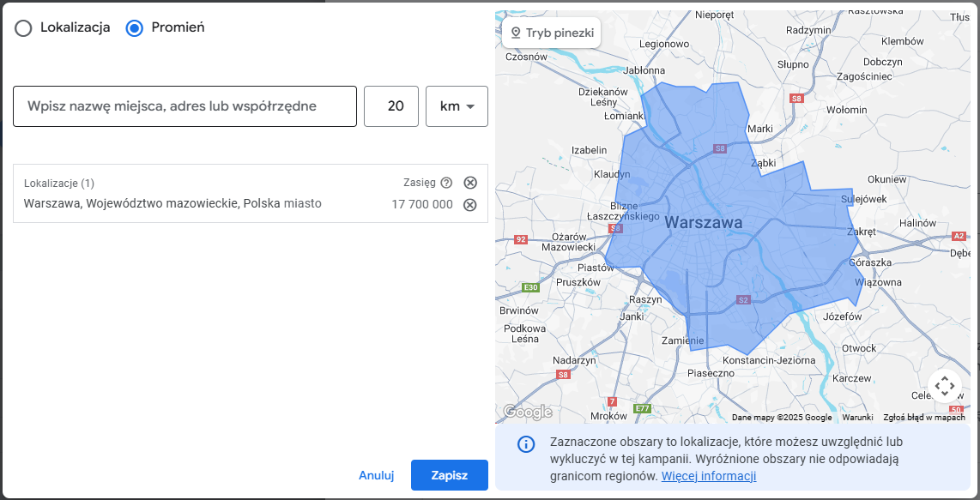Click the map pan arrows control
This screenshot has width=980, height=500.
click(945, 386)
